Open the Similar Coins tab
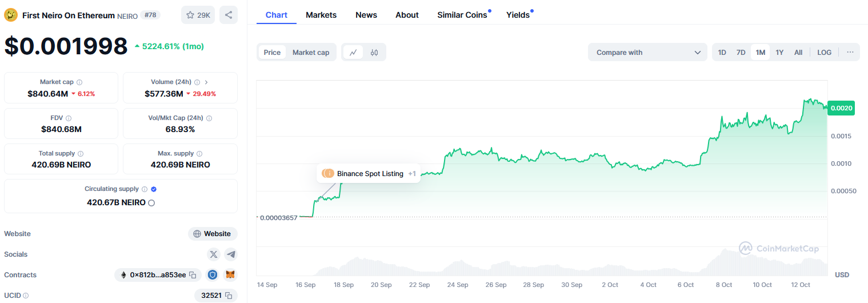 click(462, 15)
